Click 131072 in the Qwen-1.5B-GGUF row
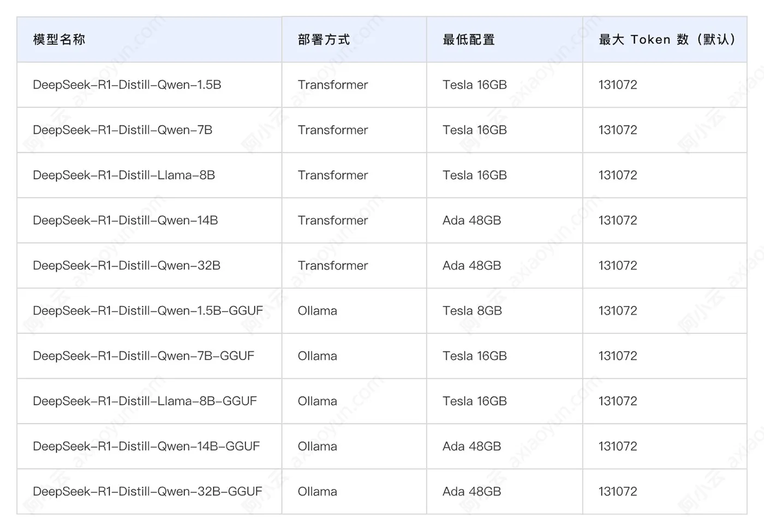 click(x=618, y=310)
